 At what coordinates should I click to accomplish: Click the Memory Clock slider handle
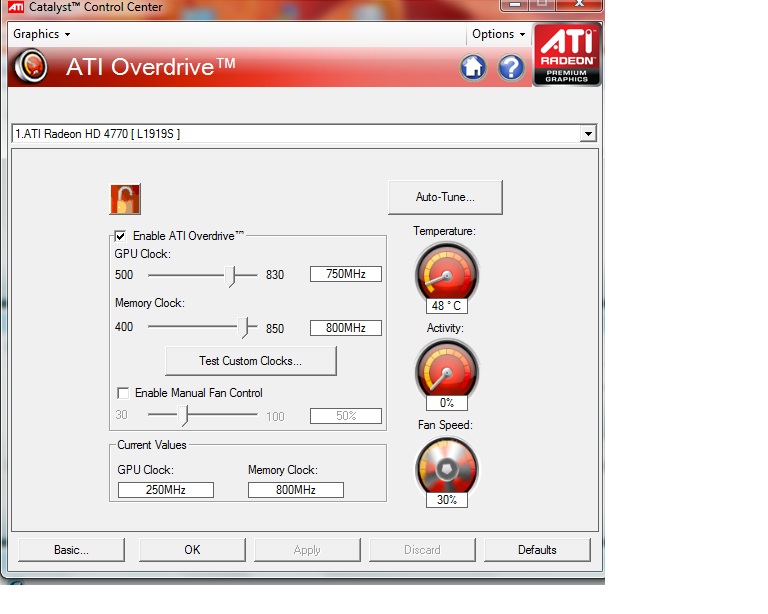(x=243, y=328)
